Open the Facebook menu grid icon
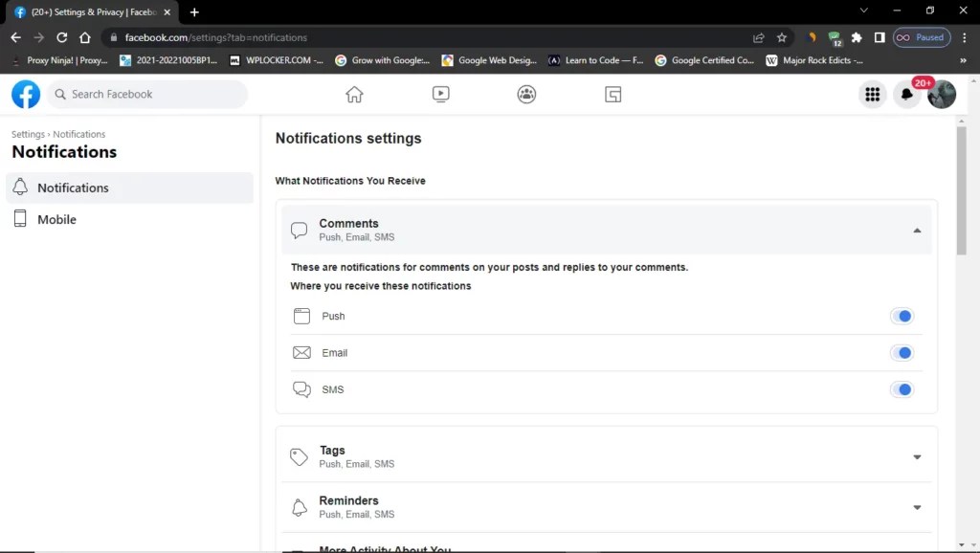This screenshot has height=553, width=980. (x=872, y=94)
